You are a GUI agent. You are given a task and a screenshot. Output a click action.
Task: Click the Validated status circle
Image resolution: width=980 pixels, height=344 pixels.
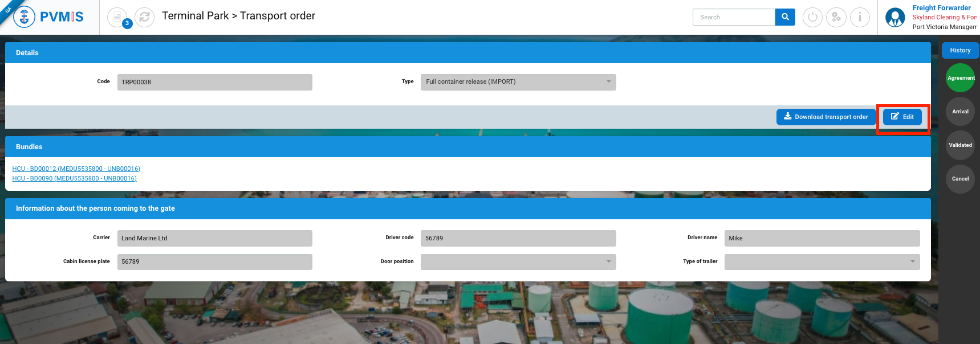click(961, 145)
